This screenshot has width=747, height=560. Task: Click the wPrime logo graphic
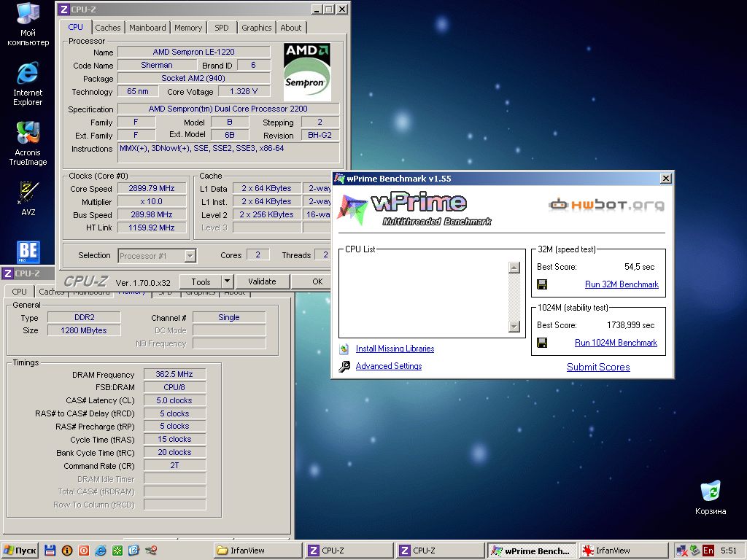point(414,209)
